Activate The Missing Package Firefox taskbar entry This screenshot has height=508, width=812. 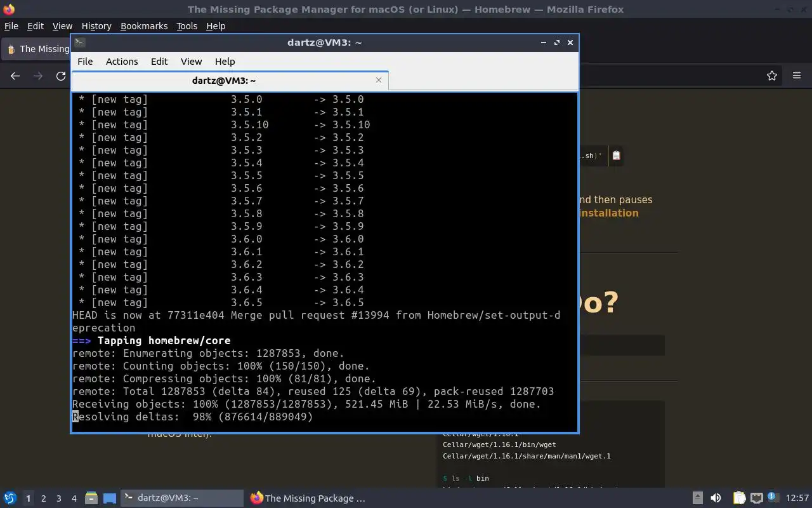coord(308,498)
